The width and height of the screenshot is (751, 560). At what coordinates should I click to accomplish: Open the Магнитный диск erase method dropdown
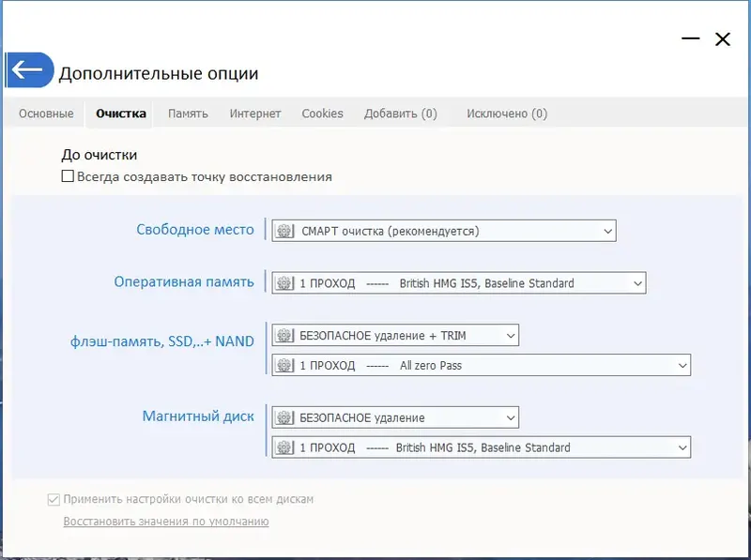(510, 416)
